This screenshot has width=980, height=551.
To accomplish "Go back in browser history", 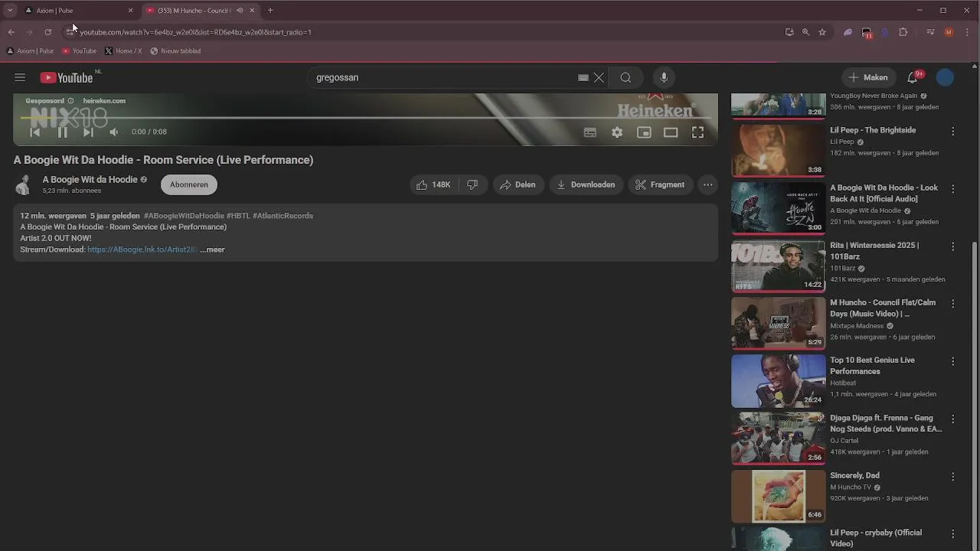I will [11, 32].
